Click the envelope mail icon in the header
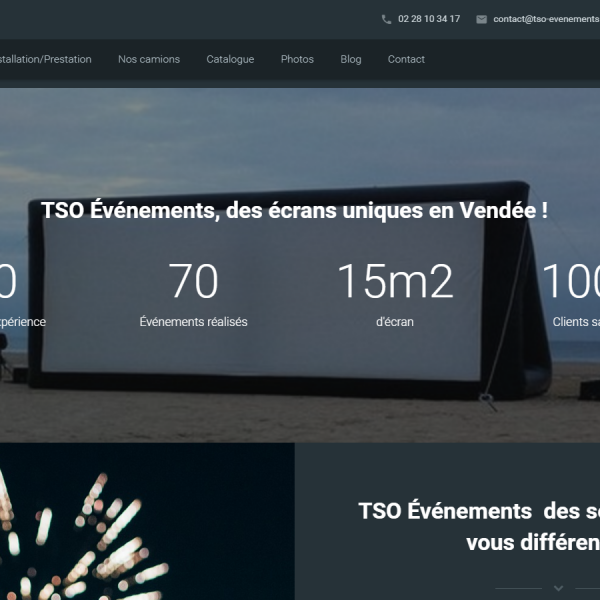This screenshot has height=600, width=600. pyautogui.click(x=481, y=19)
